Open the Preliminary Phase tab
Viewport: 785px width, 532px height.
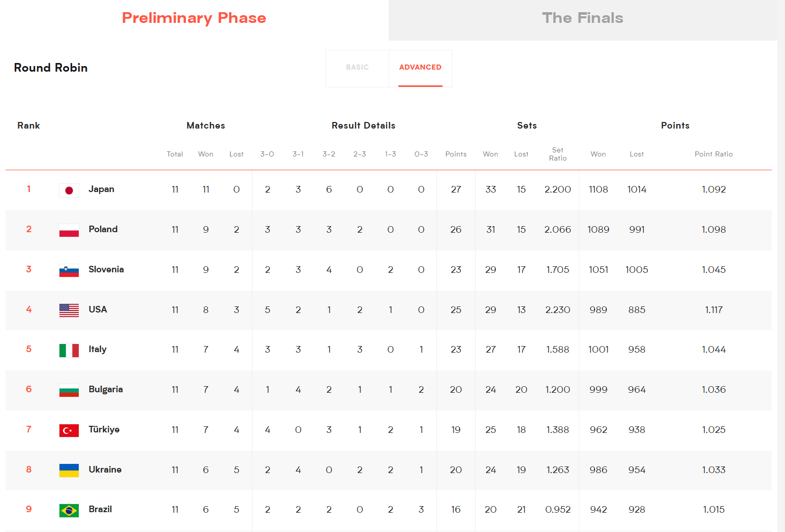(x=194, y=18)
